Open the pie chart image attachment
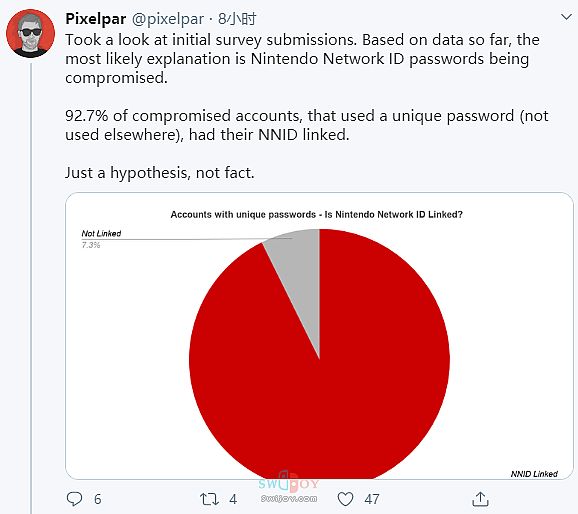578x514 pixels. coord(319,336)
